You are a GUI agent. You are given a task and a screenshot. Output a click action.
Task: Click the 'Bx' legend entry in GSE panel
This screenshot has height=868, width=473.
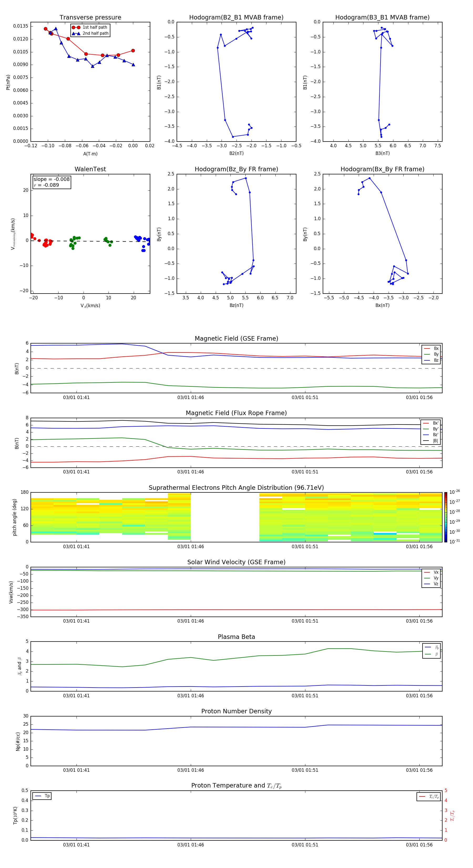point(431,349)
